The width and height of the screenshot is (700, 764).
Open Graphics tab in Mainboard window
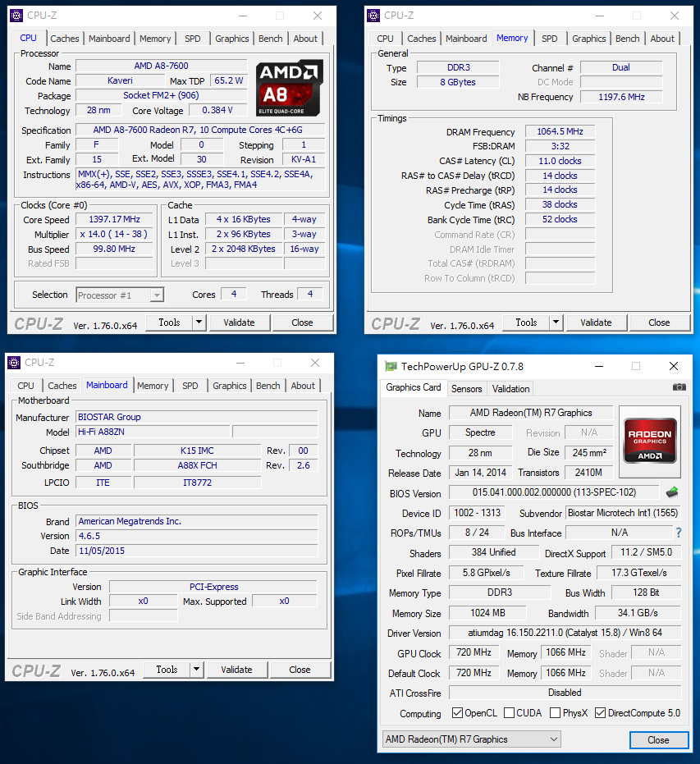(x=230, y=386)
